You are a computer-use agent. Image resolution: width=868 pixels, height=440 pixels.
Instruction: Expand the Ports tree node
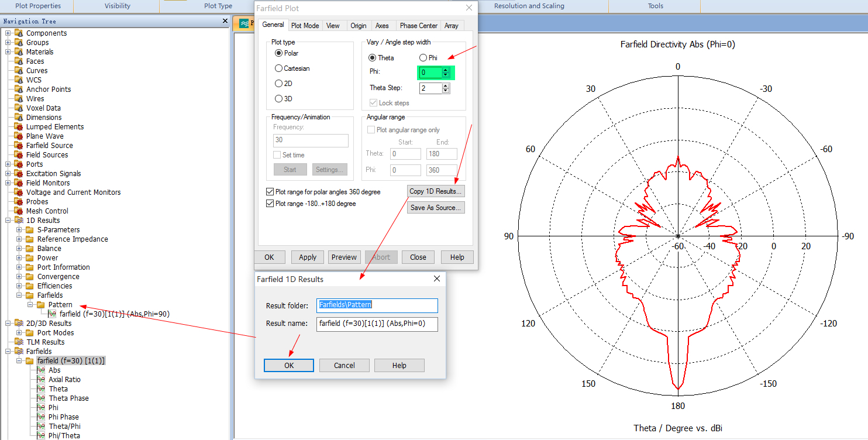click(x=8, y=164)
